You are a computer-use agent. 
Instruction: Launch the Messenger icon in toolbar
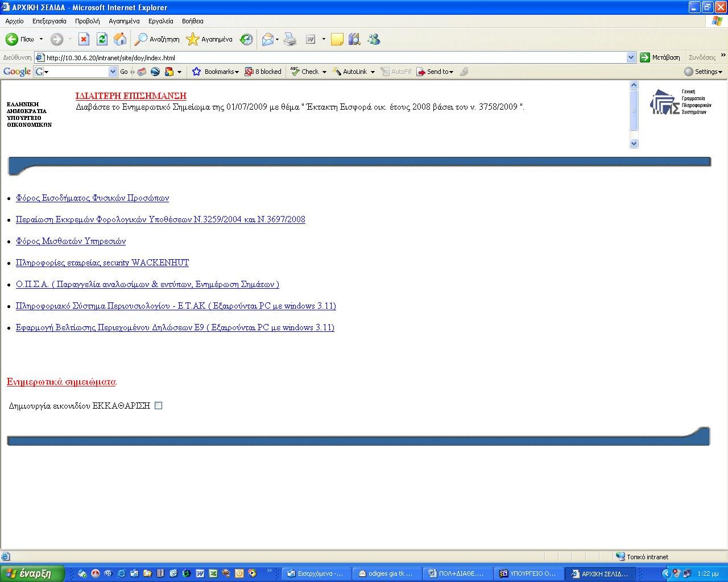(373, 39)
